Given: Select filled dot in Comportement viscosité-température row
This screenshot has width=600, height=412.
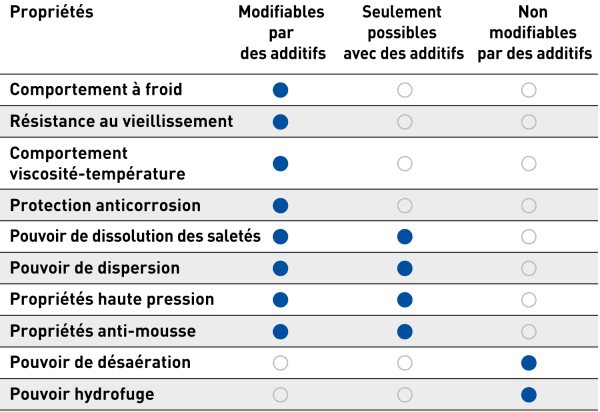Looking at the screenshot, I should pyautogui.click(x=280, y=164).
